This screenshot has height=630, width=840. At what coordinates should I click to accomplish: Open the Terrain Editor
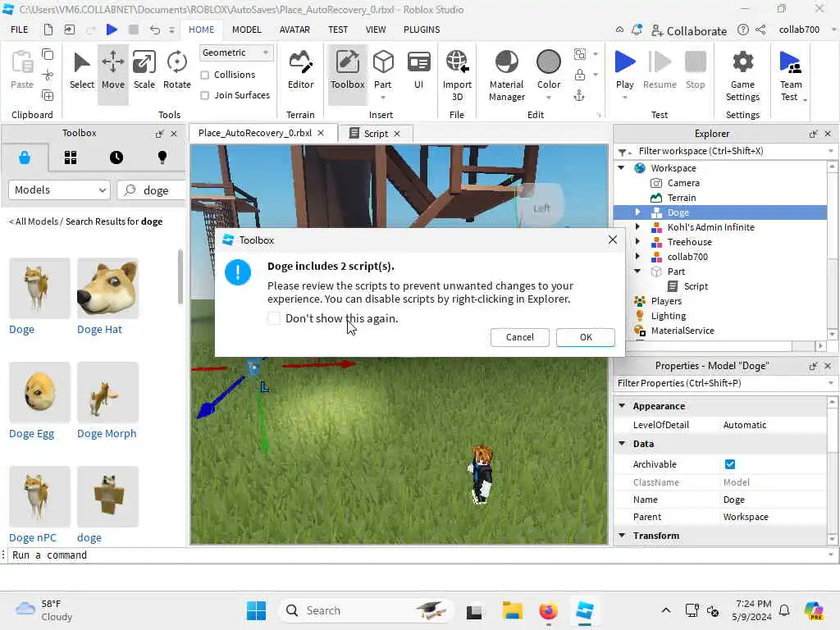coord(300,71)
